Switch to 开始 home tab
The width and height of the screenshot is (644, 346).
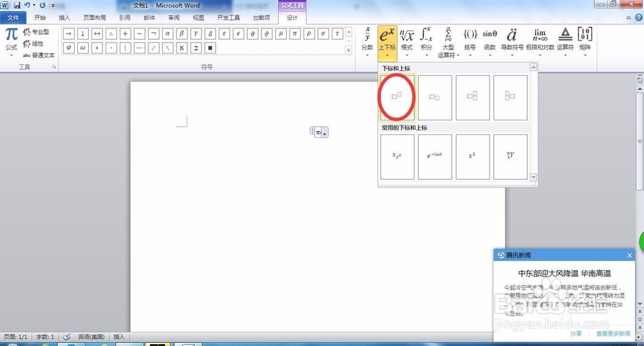point(40,17)
